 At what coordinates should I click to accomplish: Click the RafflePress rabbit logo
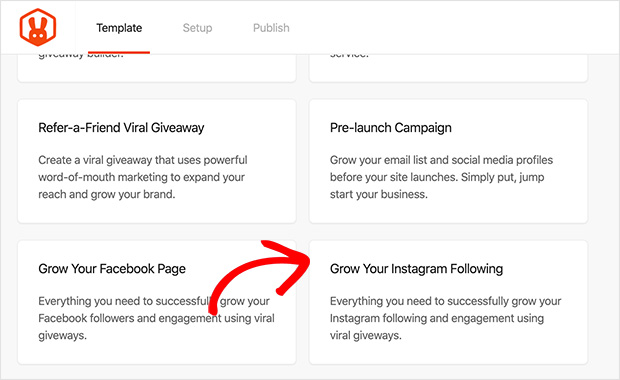point(38,27)
